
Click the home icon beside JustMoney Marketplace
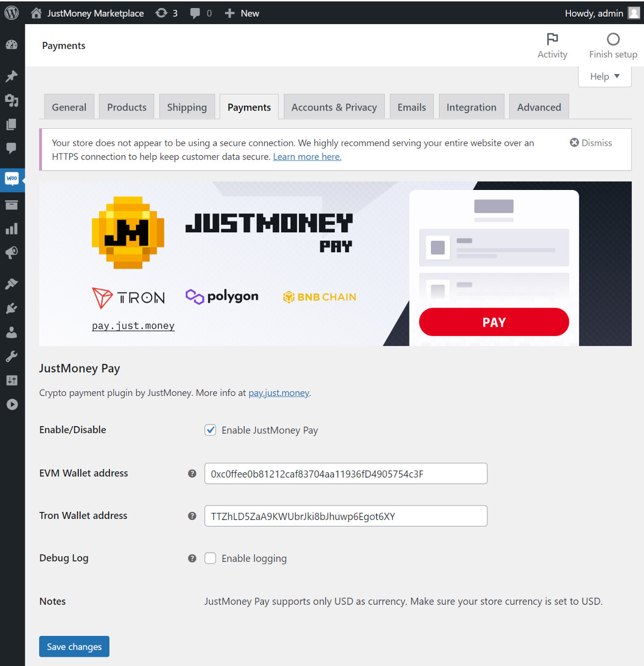(x=36, y=13)
